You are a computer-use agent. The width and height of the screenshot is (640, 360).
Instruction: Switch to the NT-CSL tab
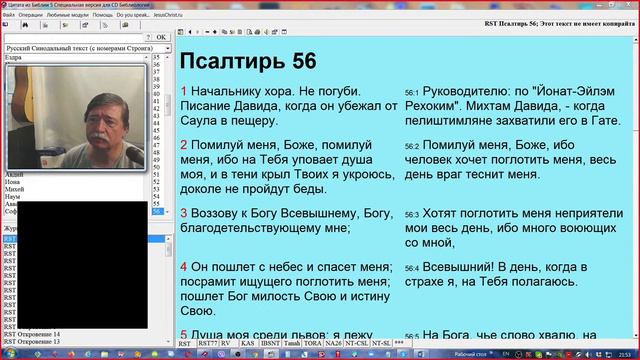(x=357, y=344)
